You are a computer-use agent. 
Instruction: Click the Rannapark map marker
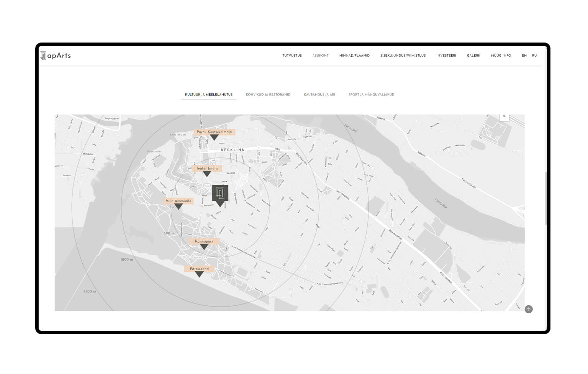[204, 244]
